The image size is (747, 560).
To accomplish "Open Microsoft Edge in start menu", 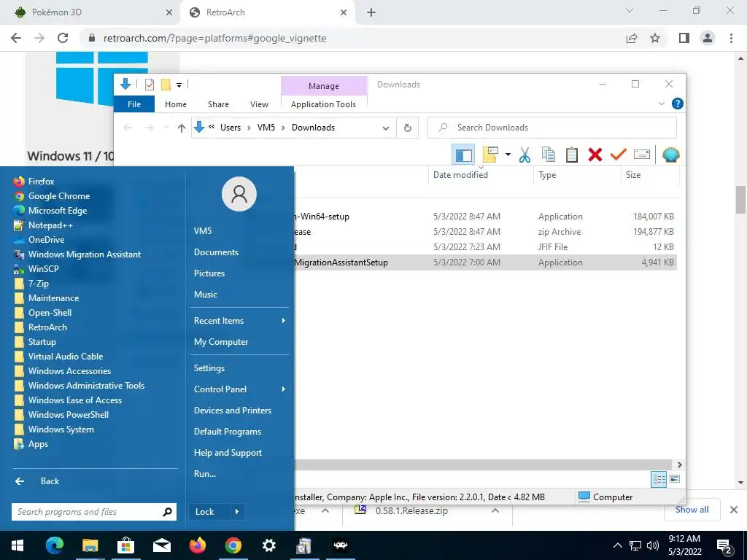I will [57, 211].
